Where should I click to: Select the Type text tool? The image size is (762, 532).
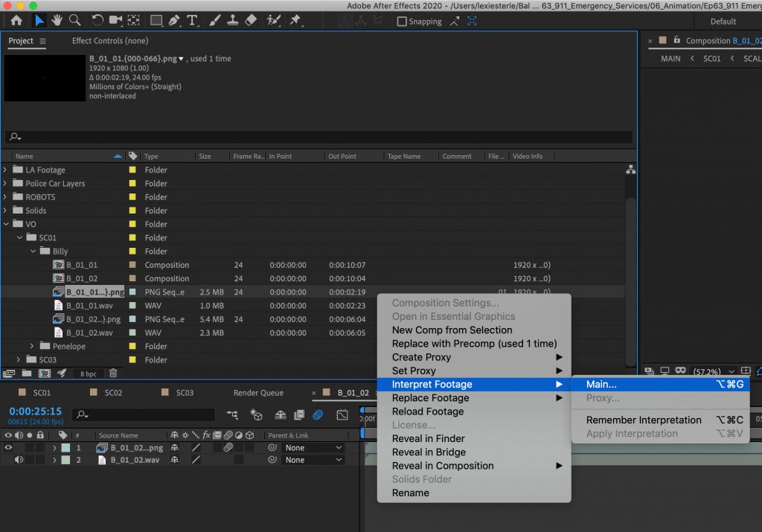[x=193, y=21]
